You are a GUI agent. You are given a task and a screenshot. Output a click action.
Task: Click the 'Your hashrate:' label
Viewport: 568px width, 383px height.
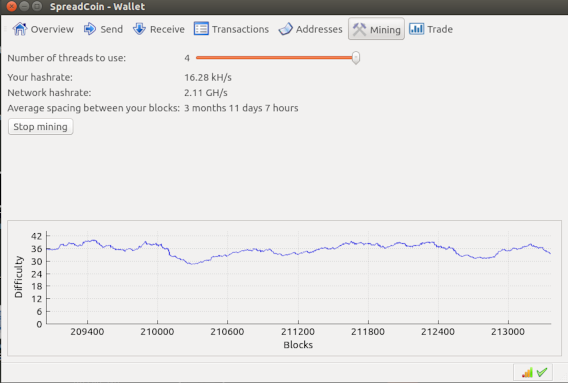(x=40, y=78)
